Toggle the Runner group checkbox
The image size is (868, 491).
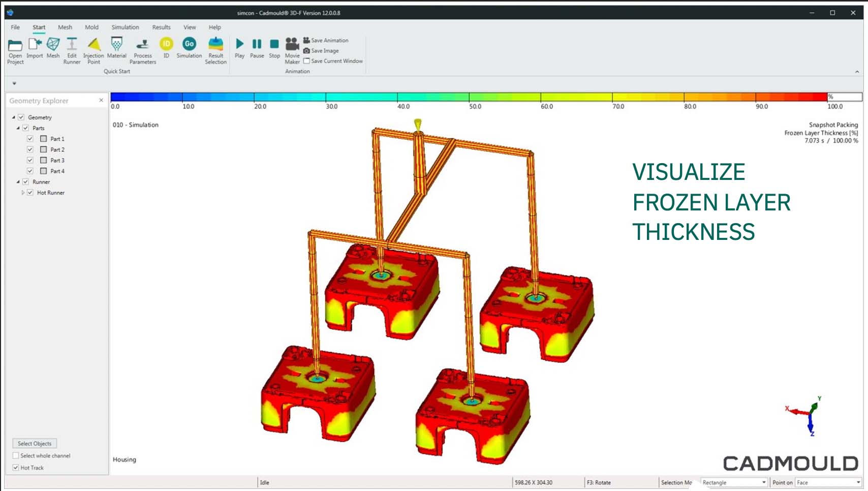point(25,181)
